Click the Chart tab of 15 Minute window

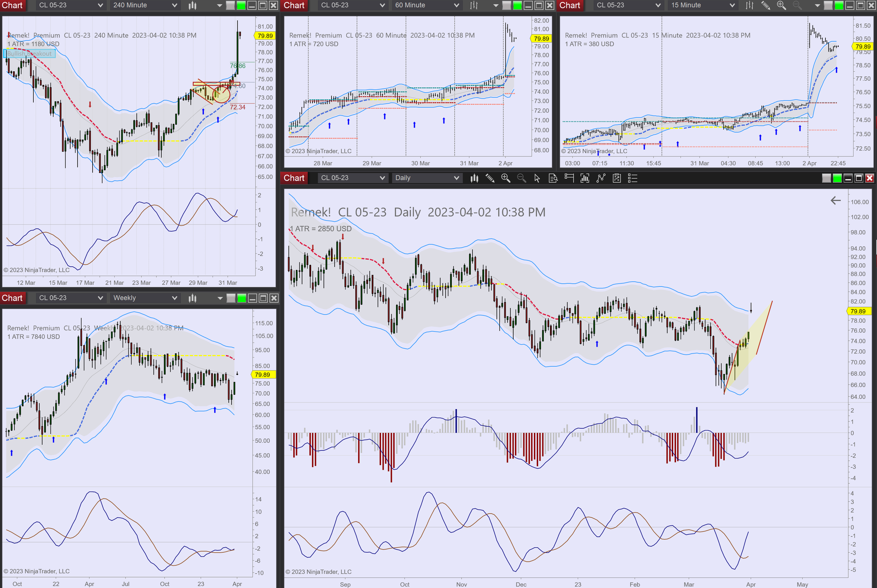(x=570, y=5)
